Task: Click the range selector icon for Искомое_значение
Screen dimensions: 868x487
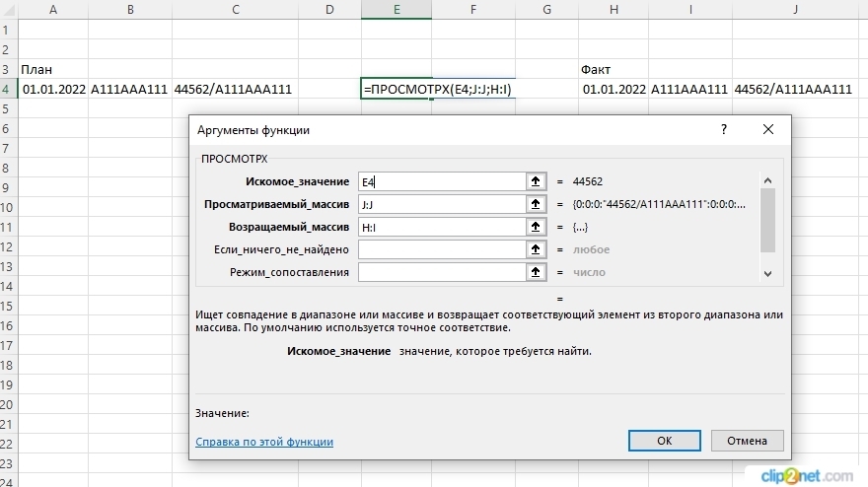Action: tap(537, 181)
